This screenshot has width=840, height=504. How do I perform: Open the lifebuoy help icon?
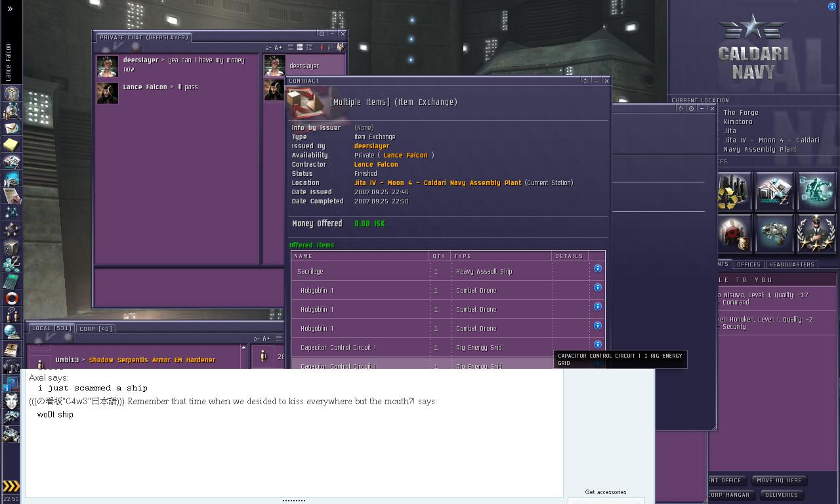11,298
